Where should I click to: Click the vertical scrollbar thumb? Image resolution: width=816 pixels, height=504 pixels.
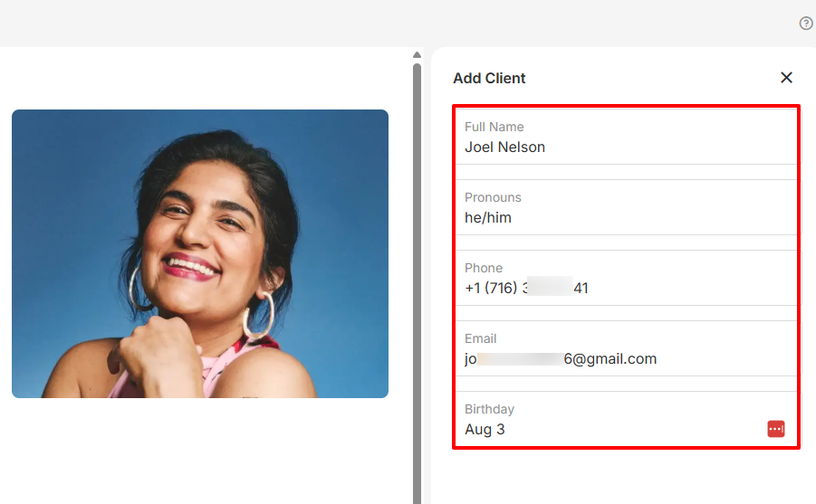pyautogui.click(x=417, y=271)
